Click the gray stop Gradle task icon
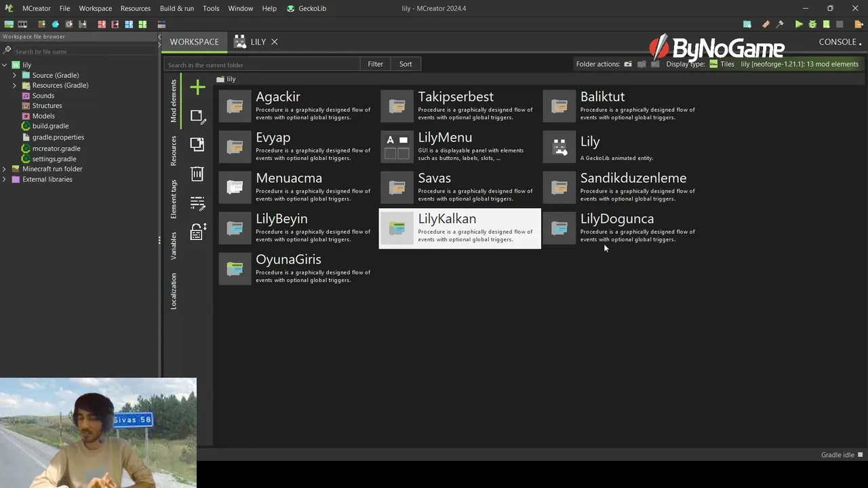This screenshot has height=488, width=868. tap(840, 24)
